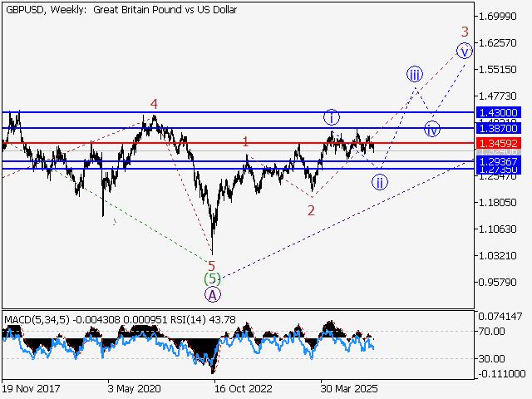Image resolution: width=532 pixels, height=399 pixels.
Task: Click the circled wave i label
Action: point(332,117)
